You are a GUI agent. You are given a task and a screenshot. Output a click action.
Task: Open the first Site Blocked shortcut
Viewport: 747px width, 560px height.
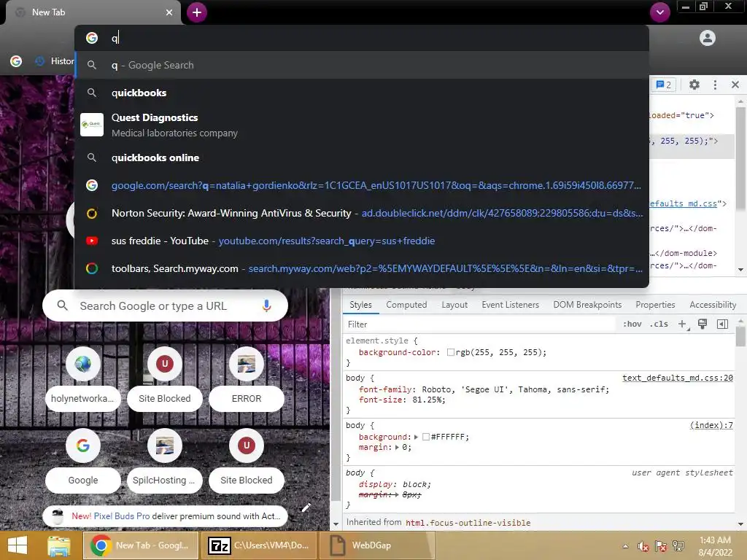pyautogui.click(x=165, y=379)
